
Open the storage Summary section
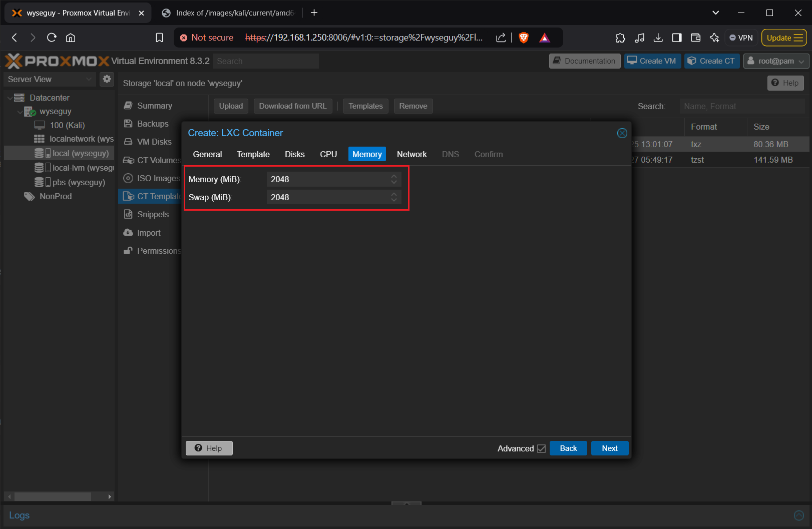tap(154, 106)
